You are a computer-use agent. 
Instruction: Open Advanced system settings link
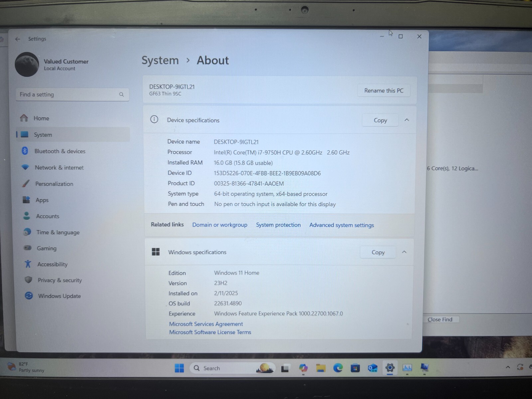[x=341, y=225]
